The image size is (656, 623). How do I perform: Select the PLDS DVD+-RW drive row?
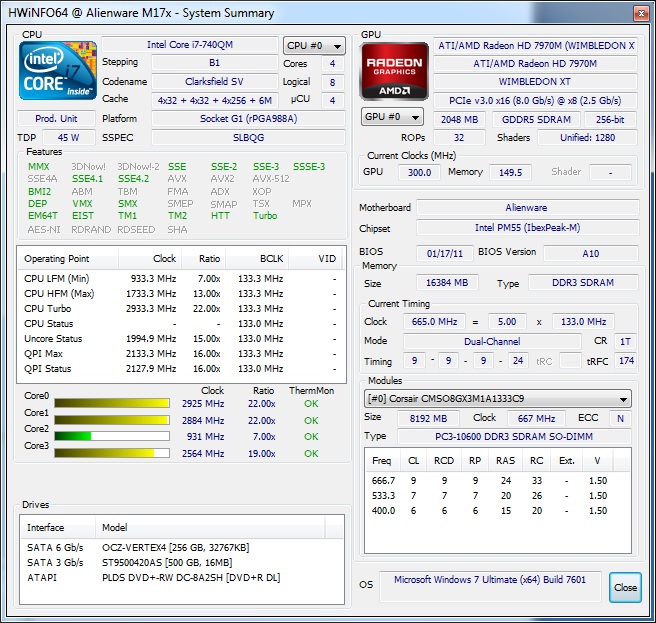tap(182, 578)
